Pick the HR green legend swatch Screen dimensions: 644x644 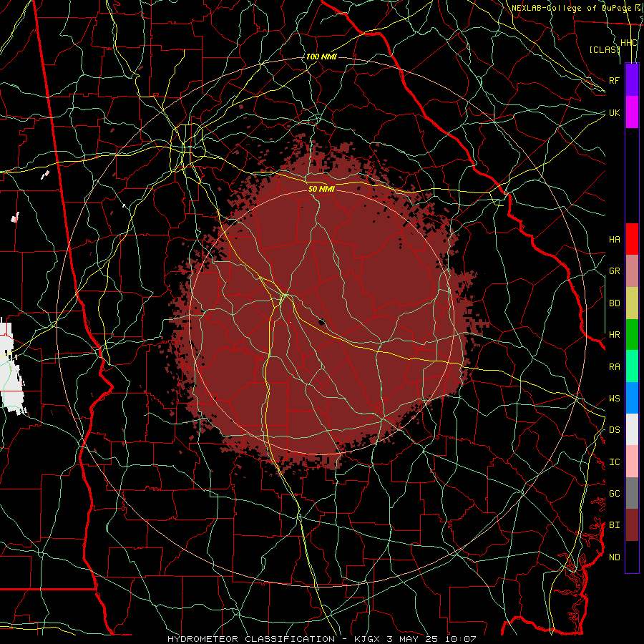tap(632, 335)
